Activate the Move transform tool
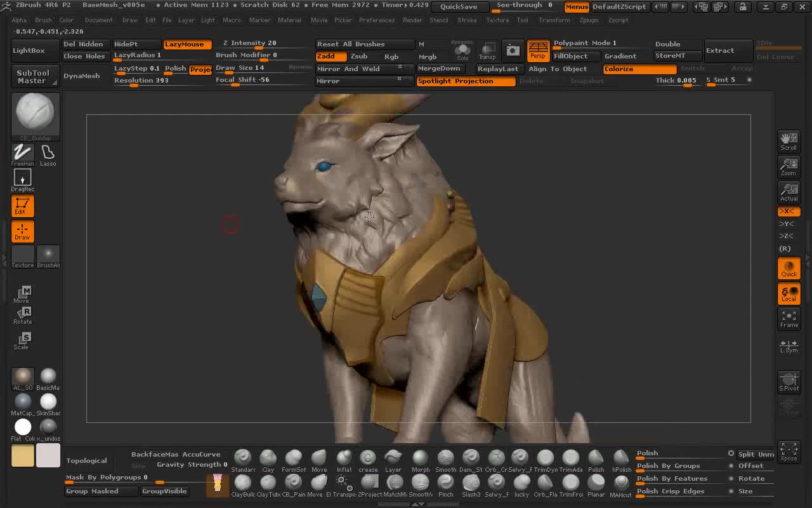Image resolution: width=812 pixels, height=508 pixels. coord(22,294)
